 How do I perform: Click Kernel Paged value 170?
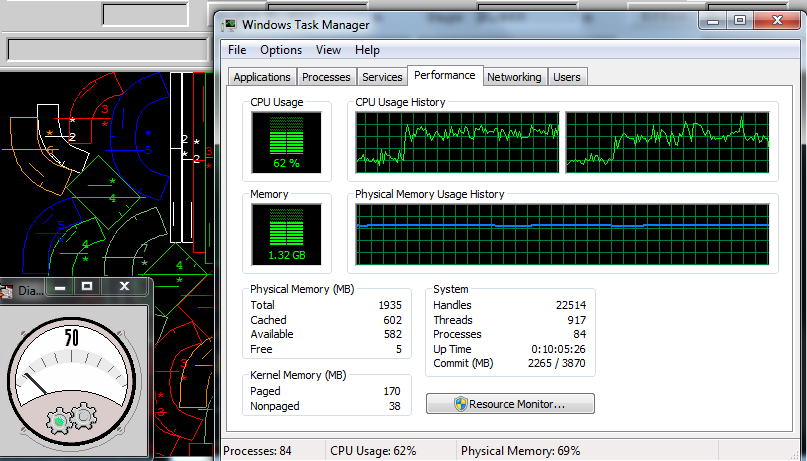(x=392, y=391)
